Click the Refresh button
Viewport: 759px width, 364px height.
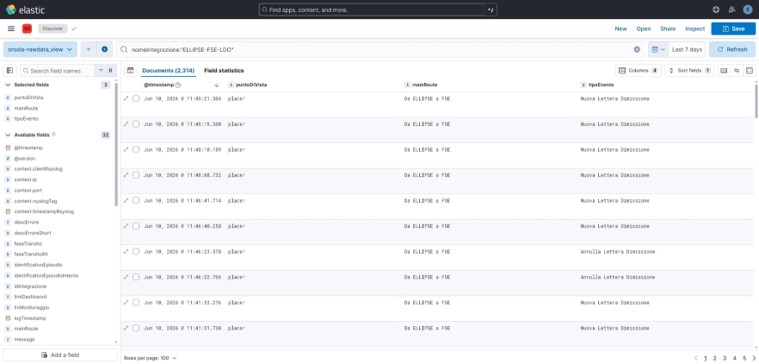point(732,49)
